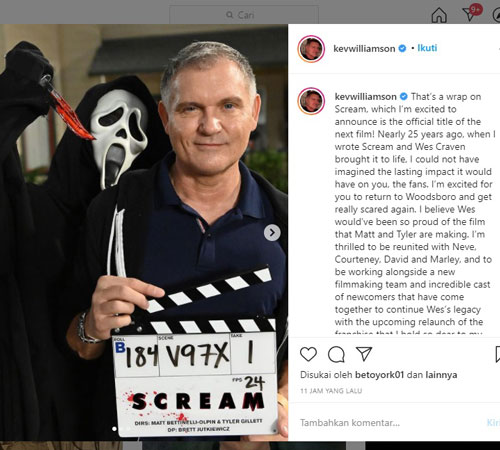Open direct messages with 9+ badge

(472, 13)
